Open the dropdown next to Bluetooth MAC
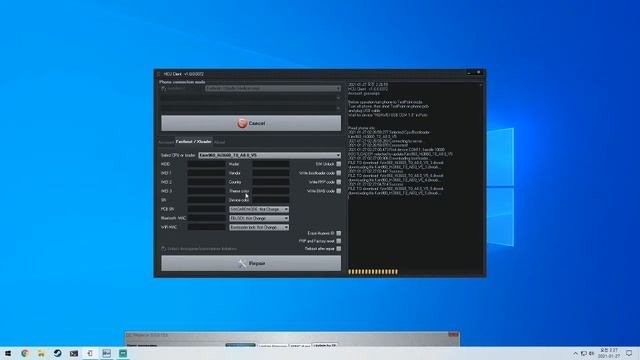Viewport: 640px width, 360px height. [x=259, y=218]
